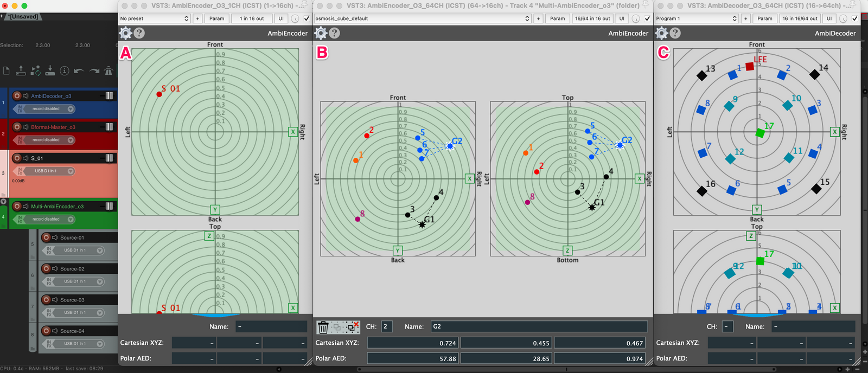The height and width of the screenshot is (373, 868).
Task: Mute the AmbiDecoder_o3 track speaker icon
Action: [25, 96]
